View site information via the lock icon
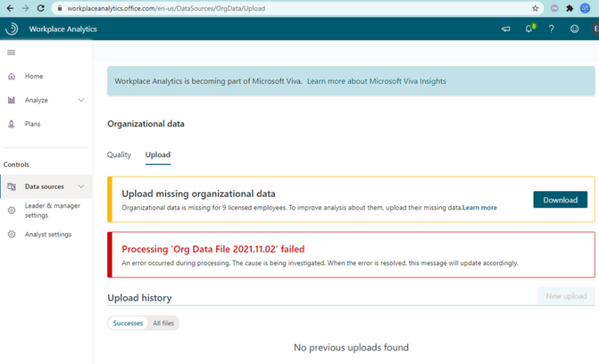599x364 pixels. (x=60, y=8)
